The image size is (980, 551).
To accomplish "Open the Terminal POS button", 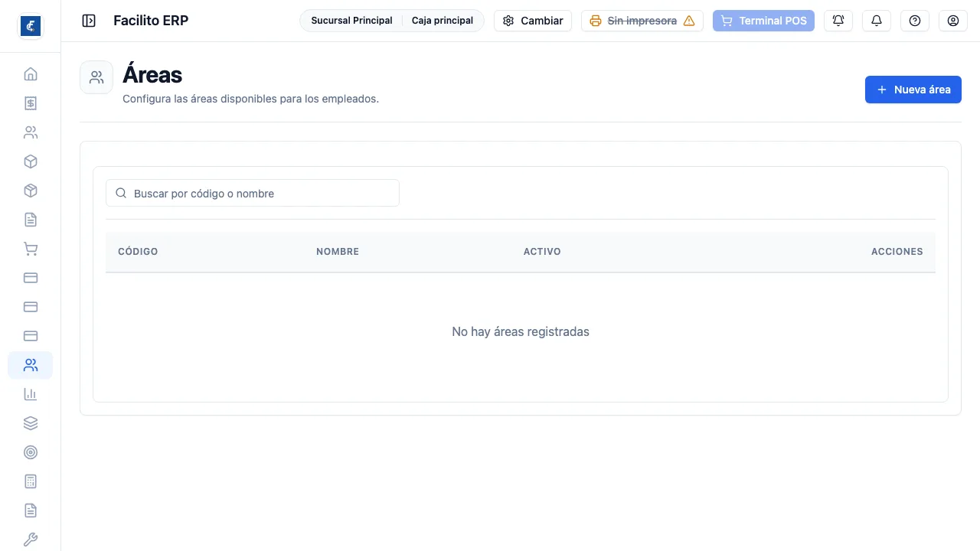I will tap(763, 21).
